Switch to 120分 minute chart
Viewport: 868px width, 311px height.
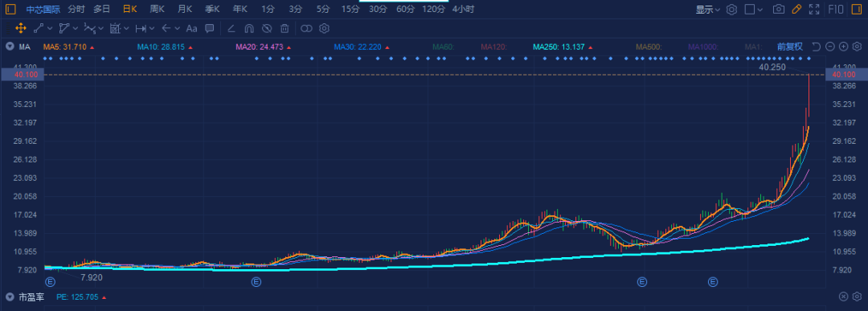click(433, 10)
